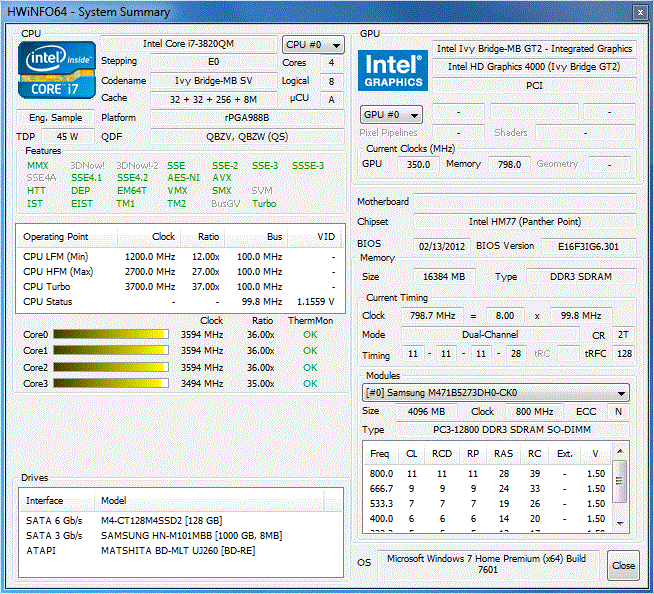Image resolution: width=654 pixels, height=594 pixels.
Task: Click the QBZV, QBZW (QS) field
Action: point(247,136)
